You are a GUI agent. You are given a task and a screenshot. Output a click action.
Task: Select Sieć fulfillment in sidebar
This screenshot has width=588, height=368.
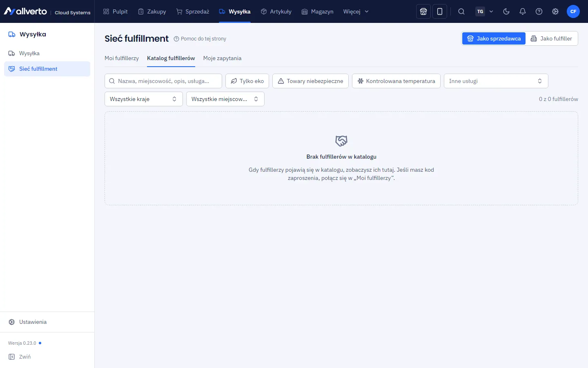pyautogui.click(x=47, y=69)
